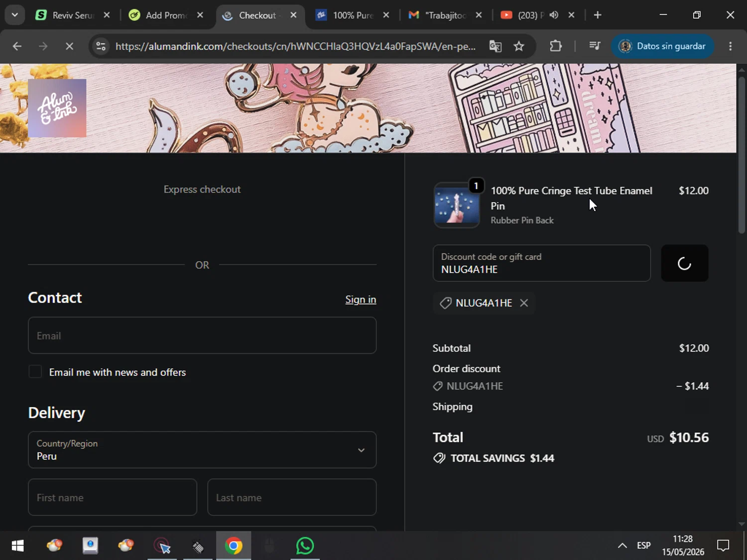Viewport: 747px width, 560px height.
Task: Focus the alumandink.com address bar URL
Action: point(295,46)
